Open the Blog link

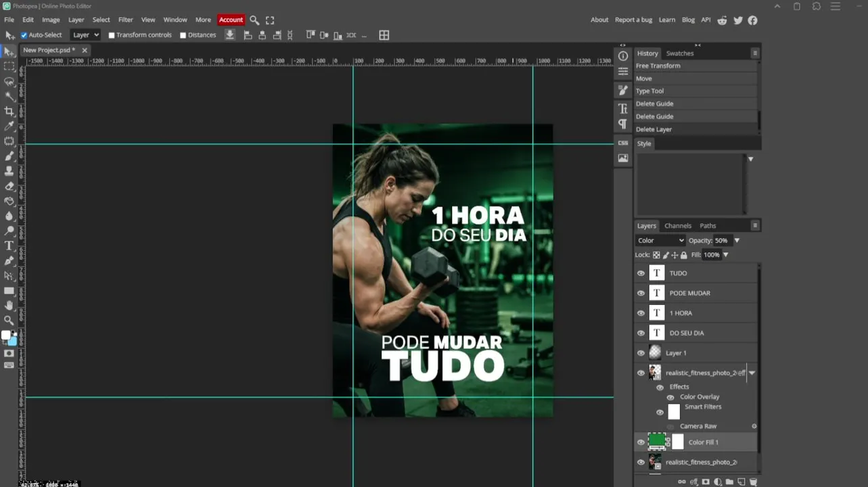688,20
